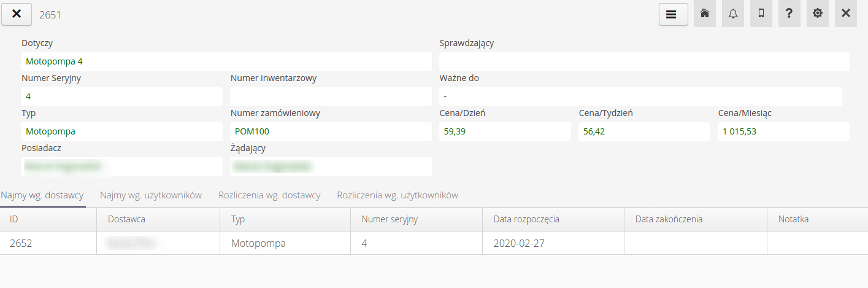Open notifications bell icon
The image size is (868, 288).
[733, 15]
